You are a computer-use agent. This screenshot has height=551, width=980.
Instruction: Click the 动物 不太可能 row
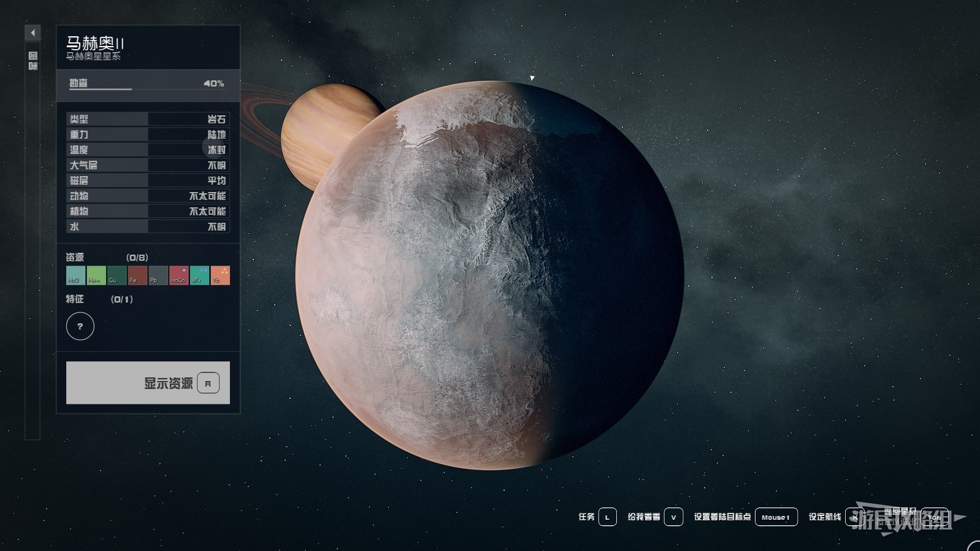point(148,196)
